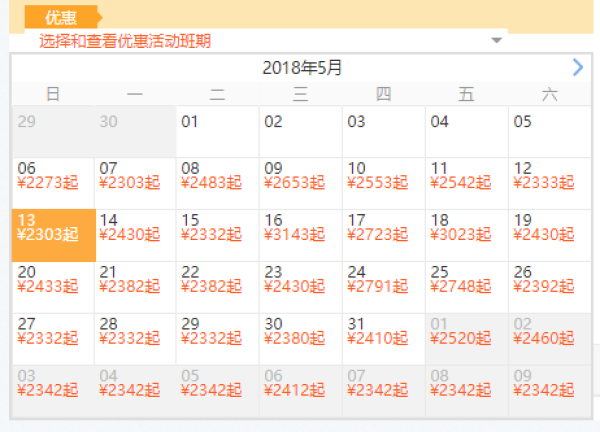Select May 11 priced ¥2542起
Screen dimensions: 600x432
(467, 183)
